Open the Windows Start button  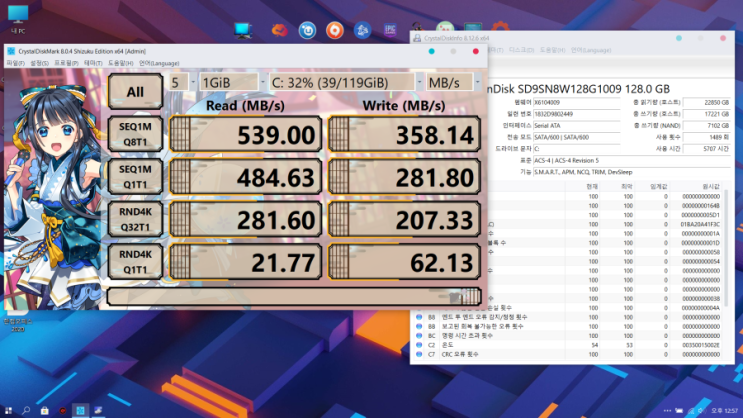coord(8,410)
